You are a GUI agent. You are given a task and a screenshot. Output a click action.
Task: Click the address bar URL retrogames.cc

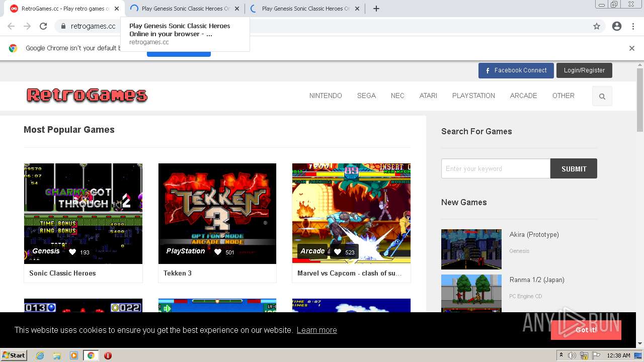93,26
